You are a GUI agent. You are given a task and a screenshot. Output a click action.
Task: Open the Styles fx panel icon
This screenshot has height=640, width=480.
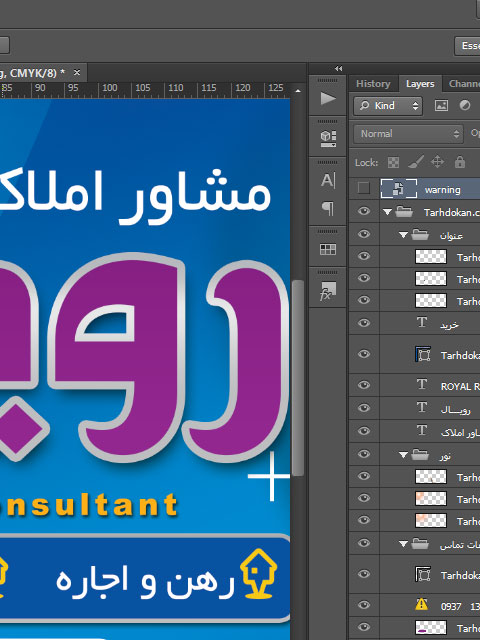[328, 291]
